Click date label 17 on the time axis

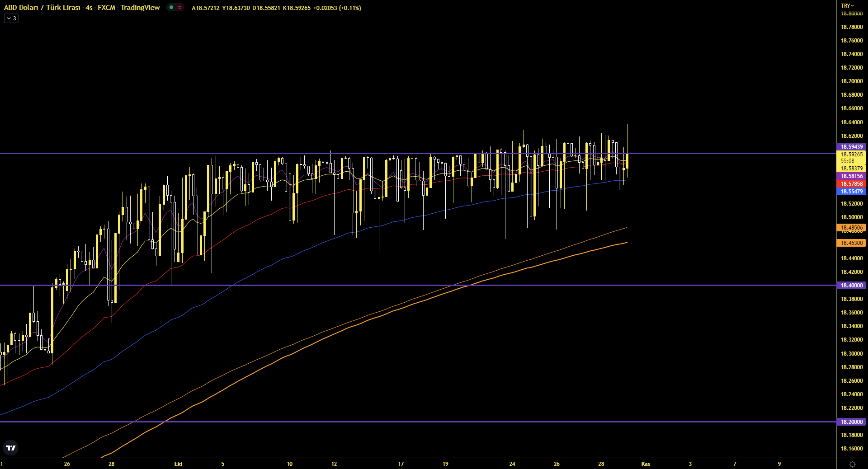tap(401, 464)
